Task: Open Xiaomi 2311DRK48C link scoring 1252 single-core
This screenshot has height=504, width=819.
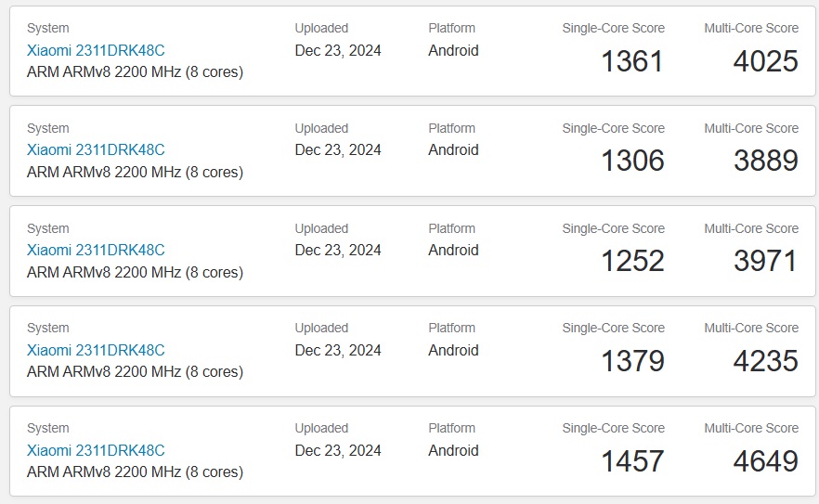Action: click(96, 251)
